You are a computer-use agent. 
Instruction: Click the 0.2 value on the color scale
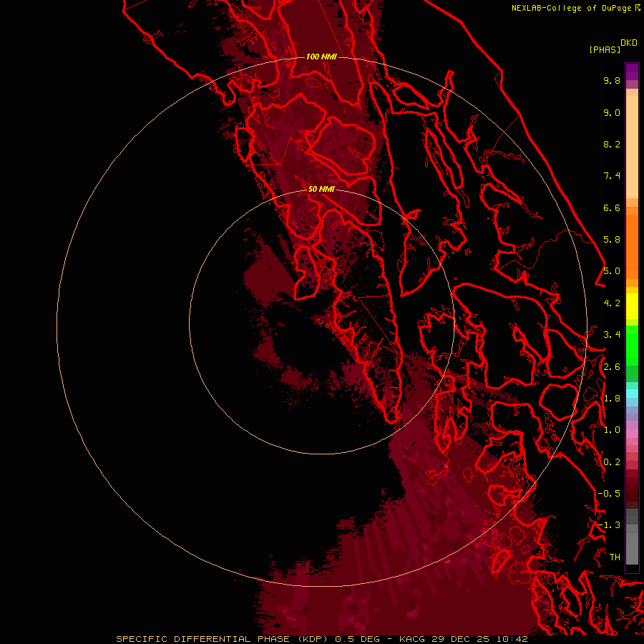point(612,462)
